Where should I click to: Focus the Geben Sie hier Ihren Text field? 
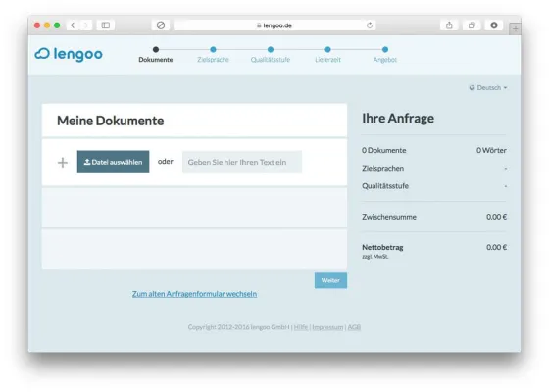coord(242,162)
